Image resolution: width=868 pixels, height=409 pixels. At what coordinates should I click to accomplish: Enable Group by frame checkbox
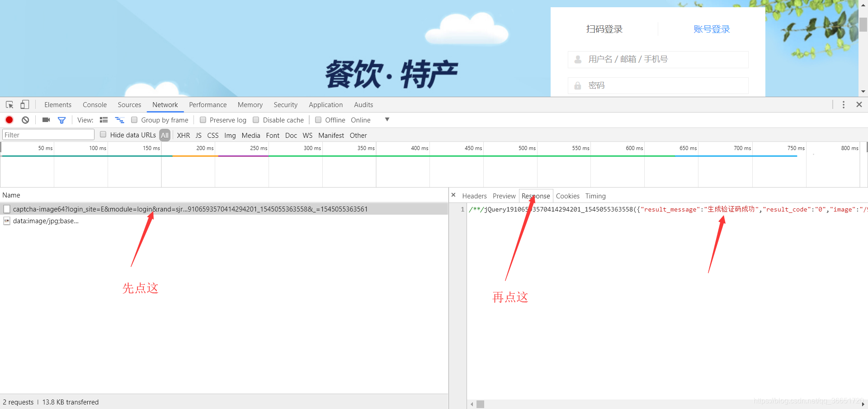(x=134, y=120)
